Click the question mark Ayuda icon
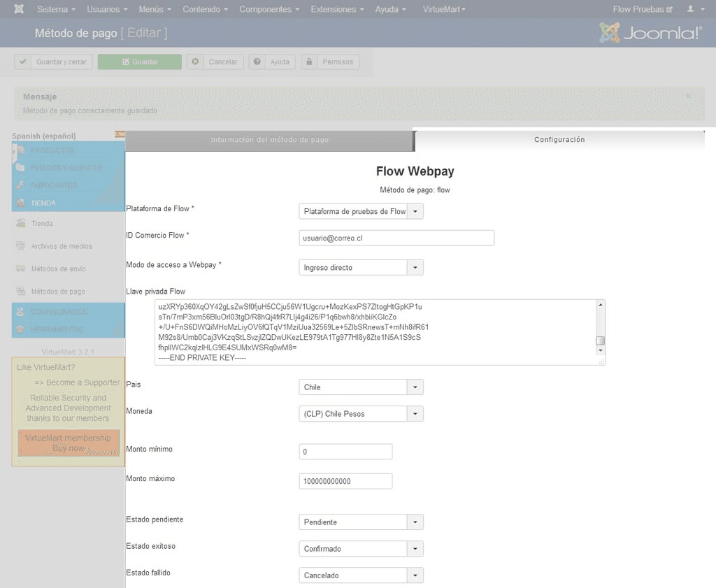This screenshot has height=588, width=716. tap(257, 62)
